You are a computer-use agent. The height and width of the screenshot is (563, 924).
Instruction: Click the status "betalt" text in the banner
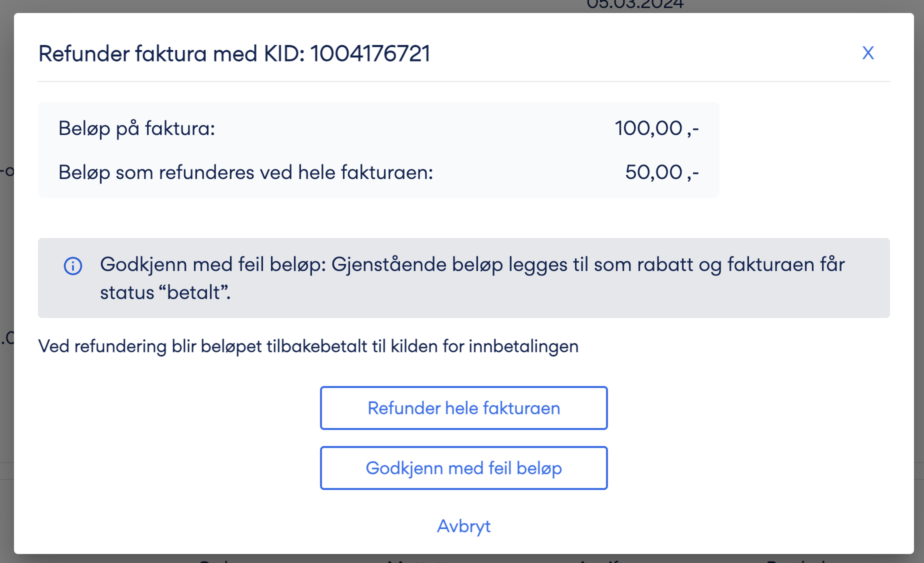pos(165,292)
